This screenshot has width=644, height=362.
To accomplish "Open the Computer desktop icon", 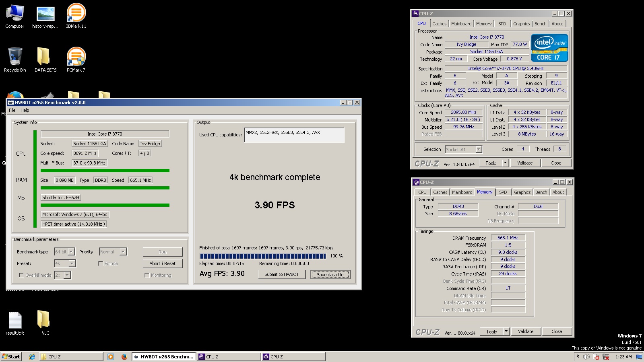I will tap(15, 16).
